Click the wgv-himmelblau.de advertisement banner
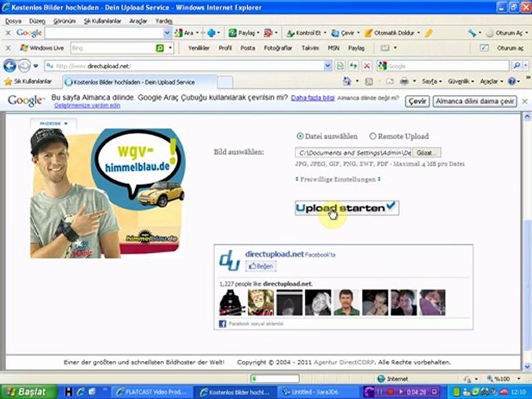 pos(108,193)
